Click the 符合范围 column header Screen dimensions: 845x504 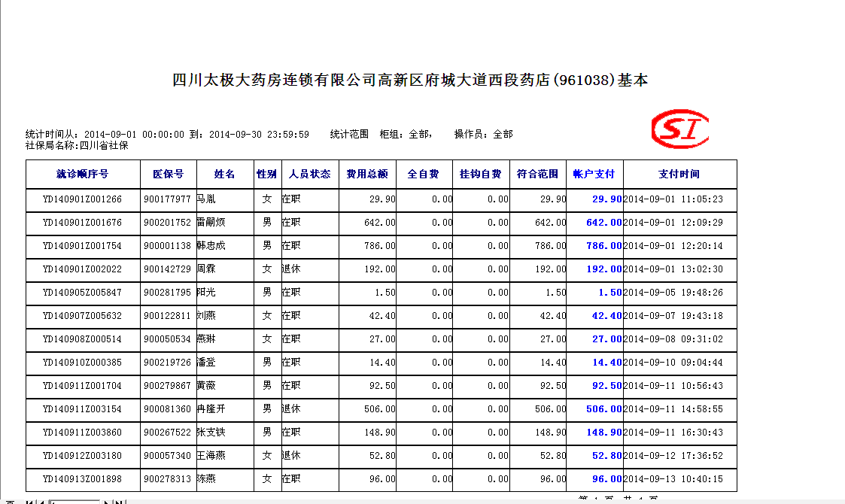point(537,174)
